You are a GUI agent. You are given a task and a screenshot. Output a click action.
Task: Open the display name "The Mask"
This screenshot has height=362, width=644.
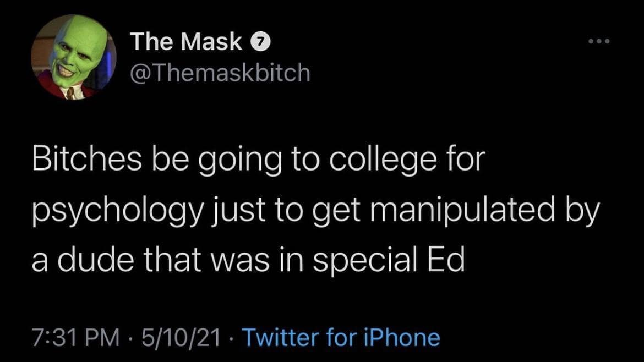point(185,43)
